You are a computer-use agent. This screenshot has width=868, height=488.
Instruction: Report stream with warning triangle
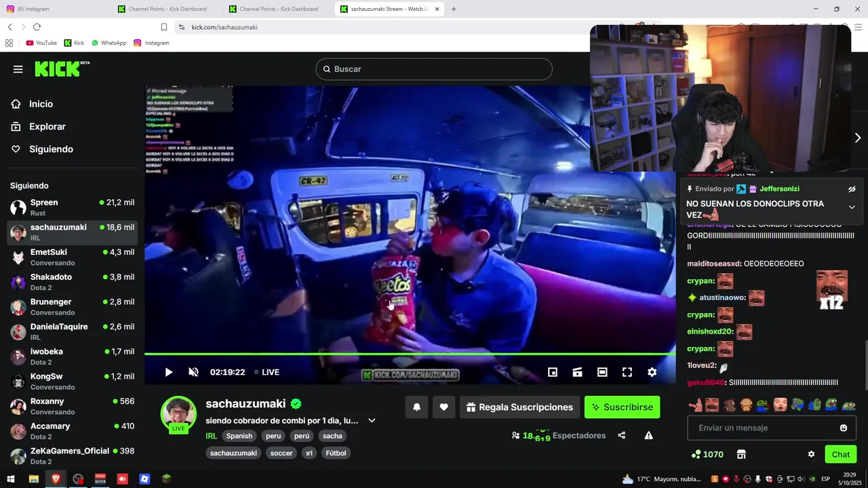tap(649, 435)
